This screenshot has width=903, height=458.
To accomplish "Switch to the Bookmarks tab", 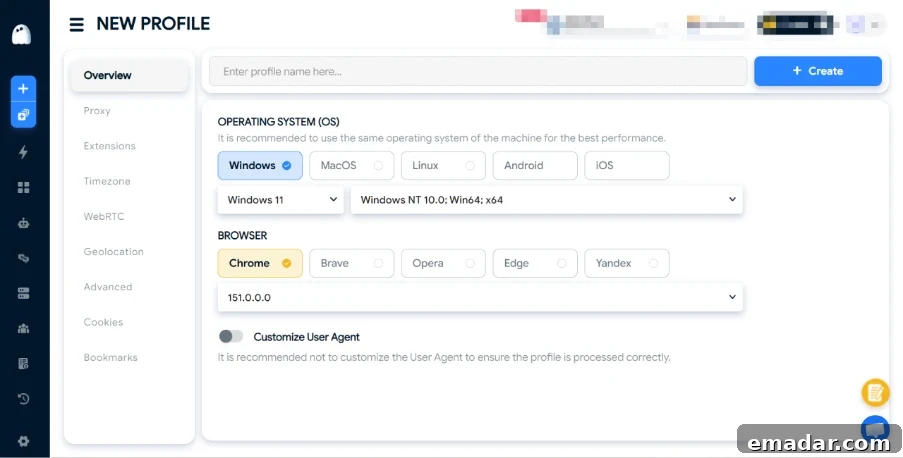I will [x=111, y=357].
